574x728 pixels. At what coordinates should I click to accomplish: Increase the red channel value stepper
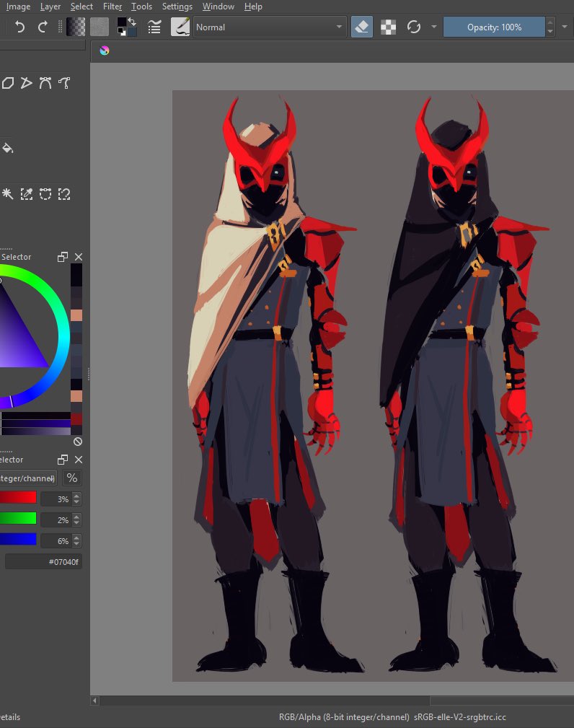pos(76,496)
